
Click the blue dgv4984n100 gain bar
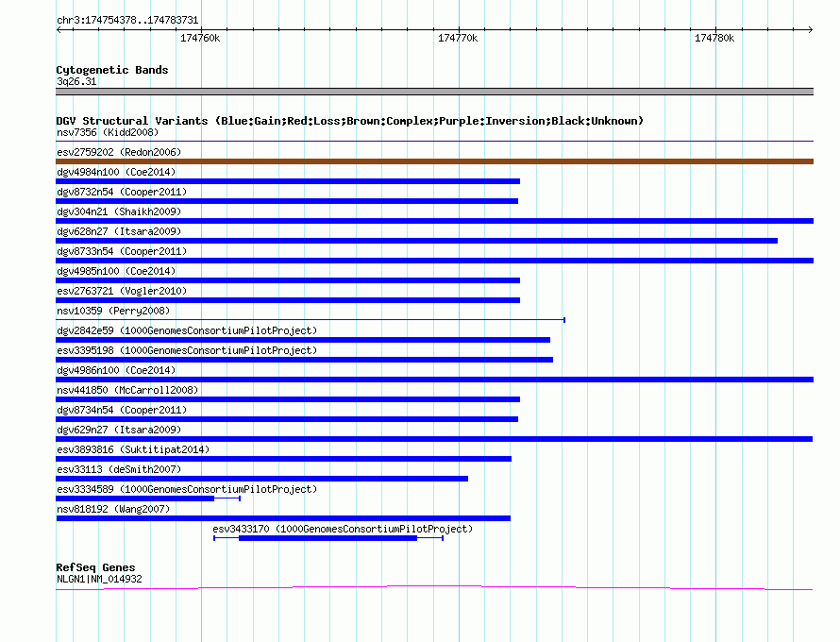(288, 181)
